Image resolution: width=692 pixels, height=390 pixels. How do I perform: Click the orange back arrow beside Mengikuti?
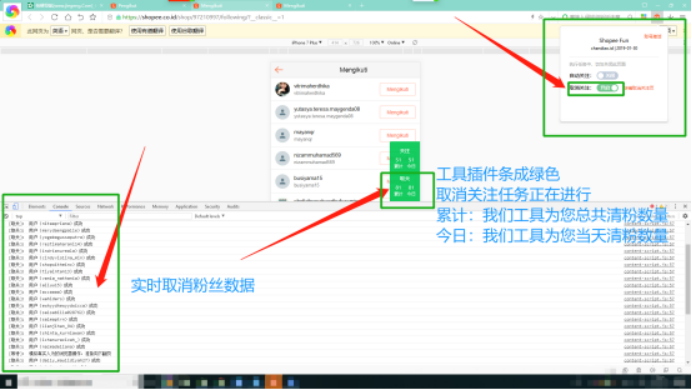278,70
